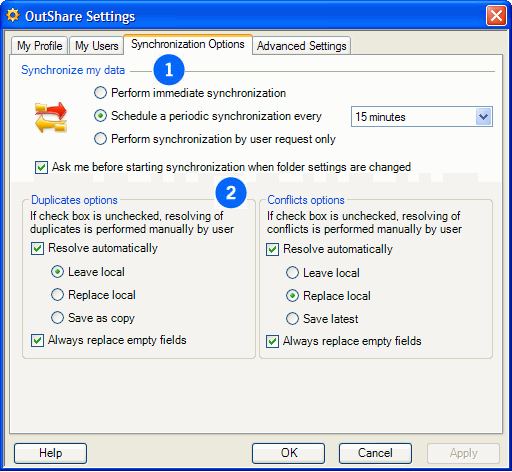
Task: Toggle Ask me before starting synchronization checkbox
Action: 41,167
